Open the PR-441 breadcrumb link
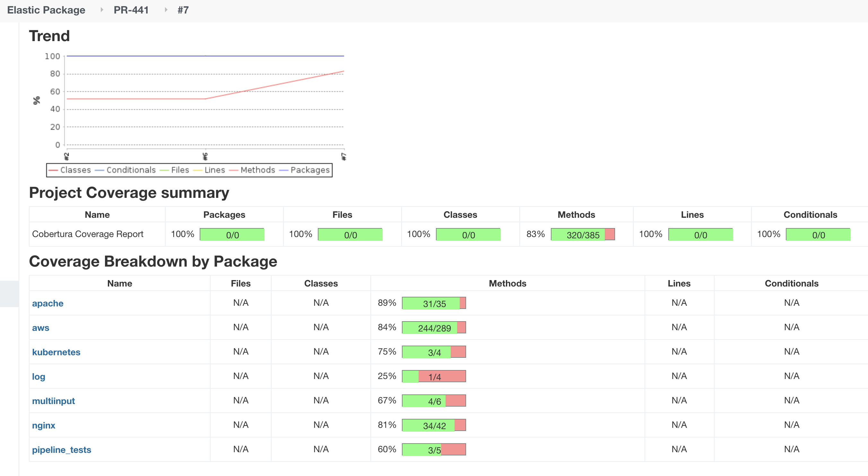The height and width of the screenshot is (476, 868). click(131, 10)
